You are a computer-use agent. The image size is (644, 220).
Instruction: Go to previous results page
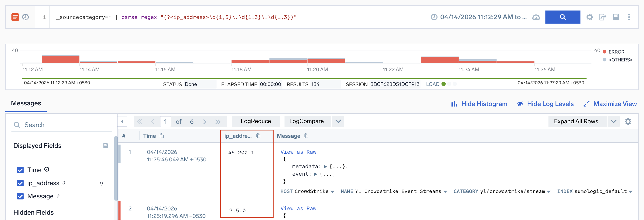tap(153, 121)
